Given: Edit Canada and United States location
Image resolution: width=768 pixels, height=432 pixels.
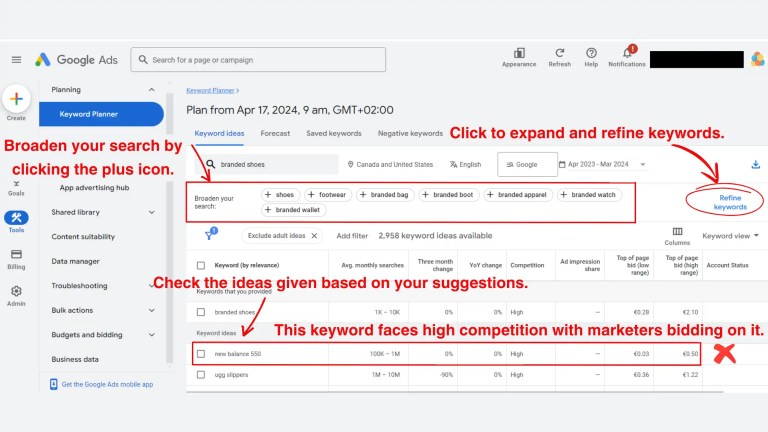Looking at the screenshot, I should tap(390, 165).
